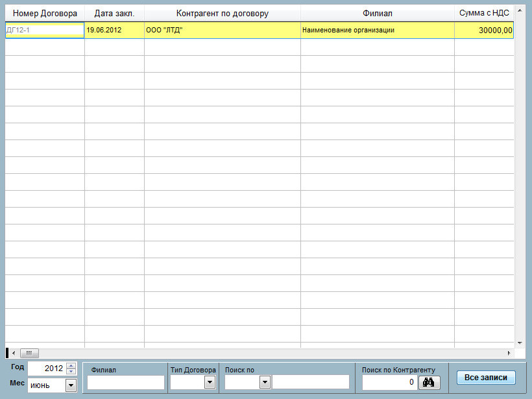The image size is (532, 399).
Task: Click the contractor cell 'ООО "ЛТД"'
Action: point(223,30)
